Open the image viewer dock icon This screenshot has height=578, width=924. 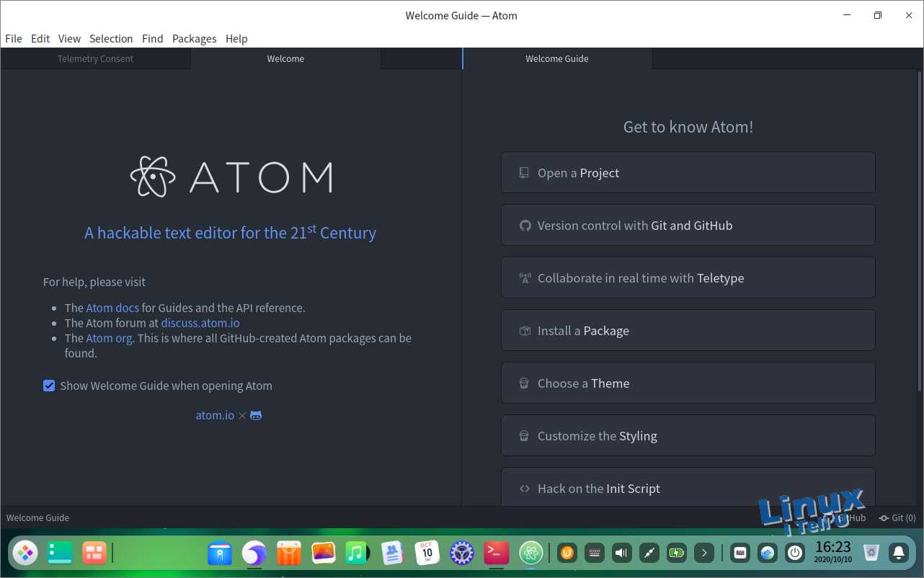[x=323, y=553]
